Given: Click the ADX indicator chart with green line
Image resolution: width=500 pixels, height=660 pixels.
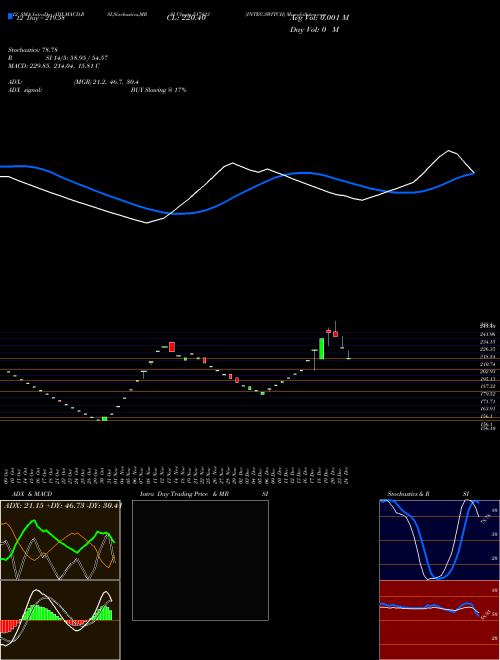Looking at the screenshot, I should pos(60,540).
